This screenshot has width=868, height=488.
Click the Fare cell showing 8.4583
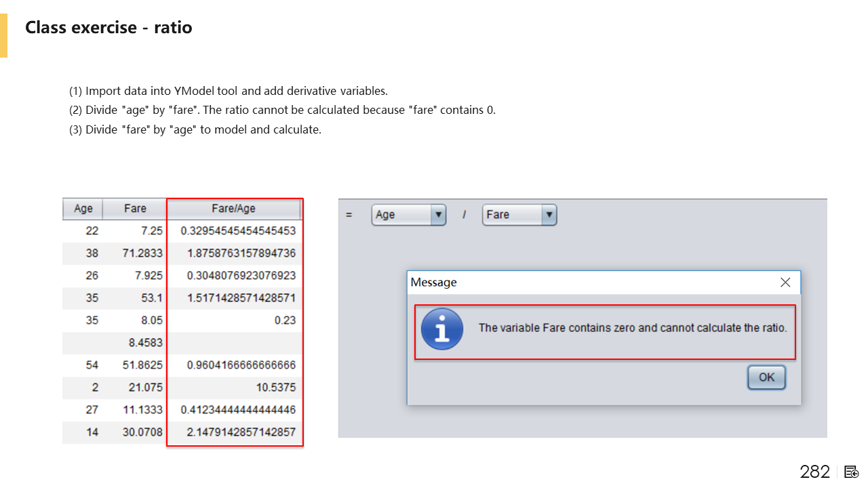pos(145,343)
